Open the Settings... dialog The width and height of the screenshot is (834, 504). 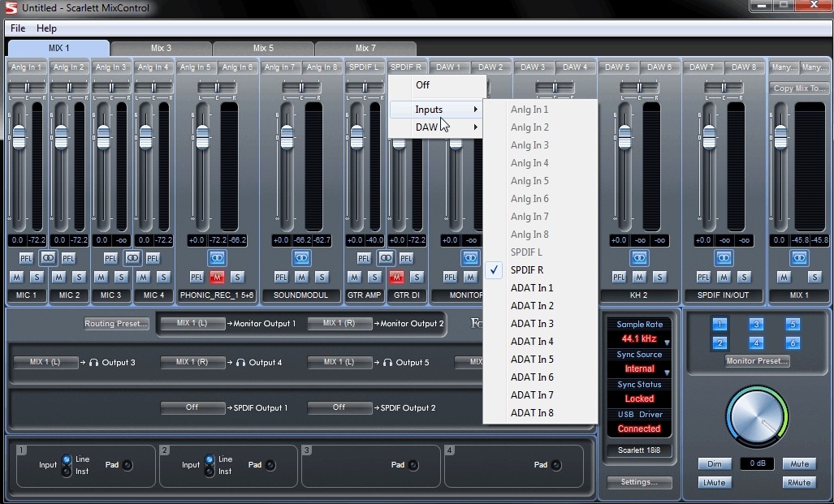tap(639, 482)
